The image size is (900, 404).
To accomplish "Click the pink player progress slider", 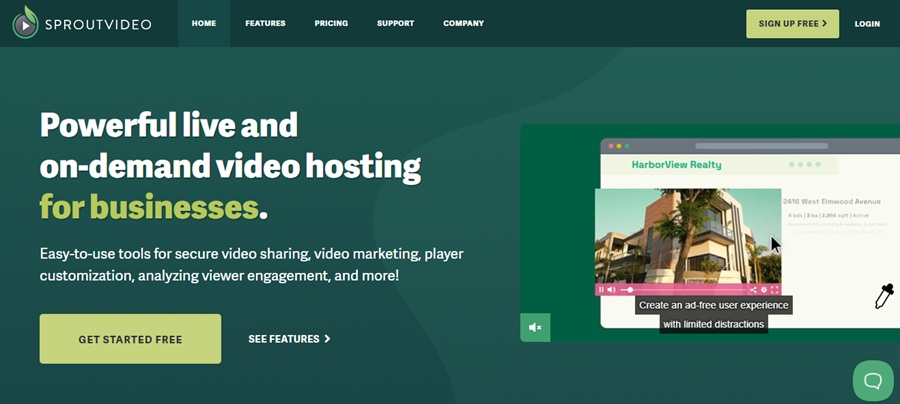I will click(x=683, y=290).
